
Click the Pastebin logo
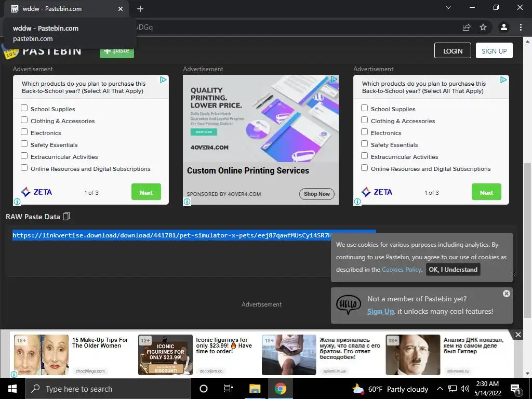(42, 51)
